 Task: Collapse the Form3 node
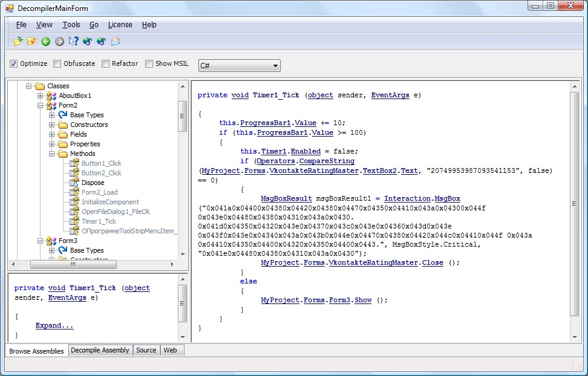(40, 241)
